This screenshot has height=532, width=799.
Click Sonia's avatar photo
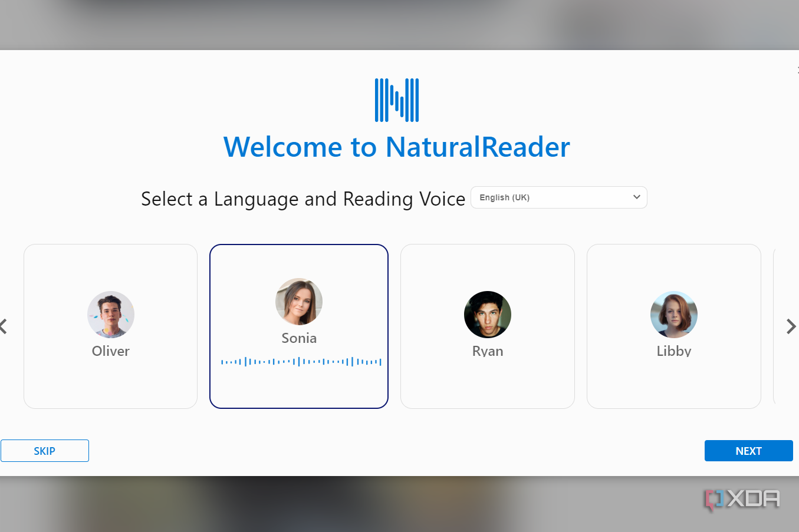pyautogui.click(x=299, y=302)
